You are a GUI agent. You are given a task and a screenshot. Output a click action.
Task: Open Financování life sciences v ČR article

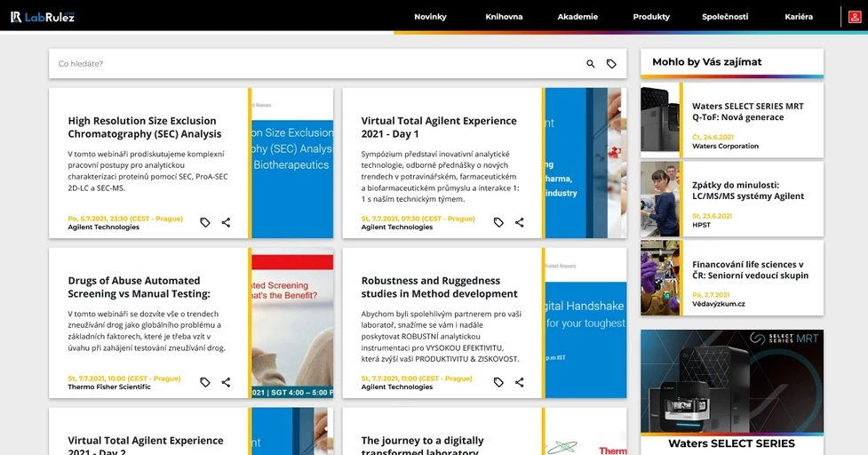750,269
